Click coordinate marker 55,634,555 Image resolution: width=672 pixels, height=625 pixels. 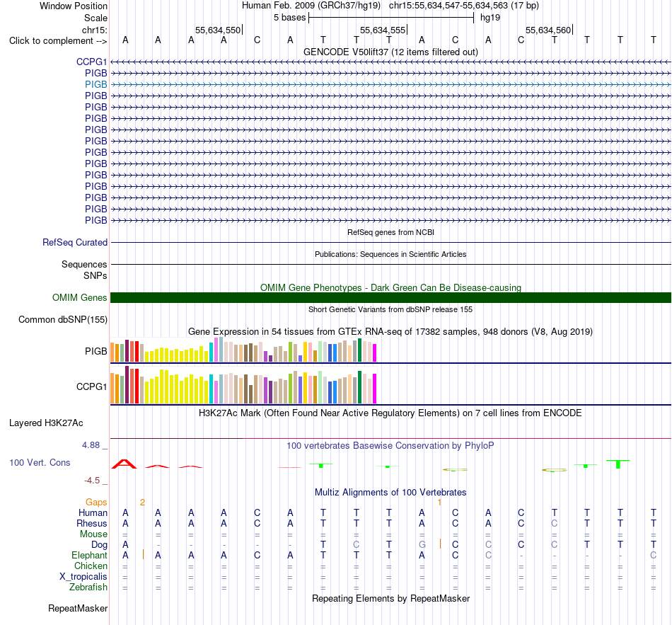tap(383, 30)
